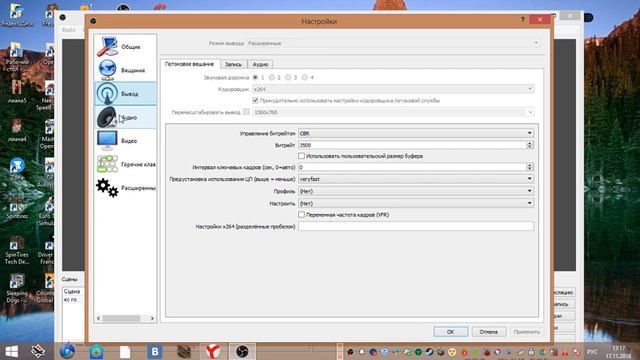Screen dimensions: 640x360
Task: Select audio track 1 radio button
Action: coord(256,78)
